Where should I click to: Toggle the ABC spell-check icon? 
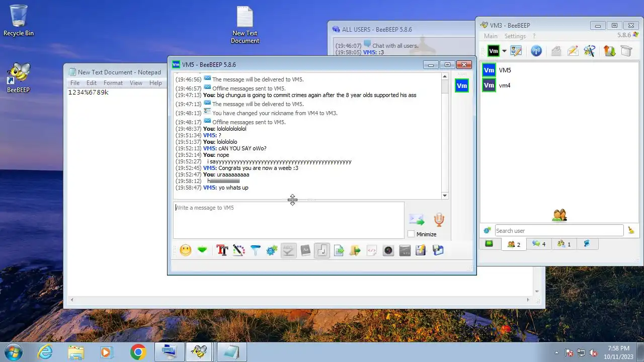[288, 250]
